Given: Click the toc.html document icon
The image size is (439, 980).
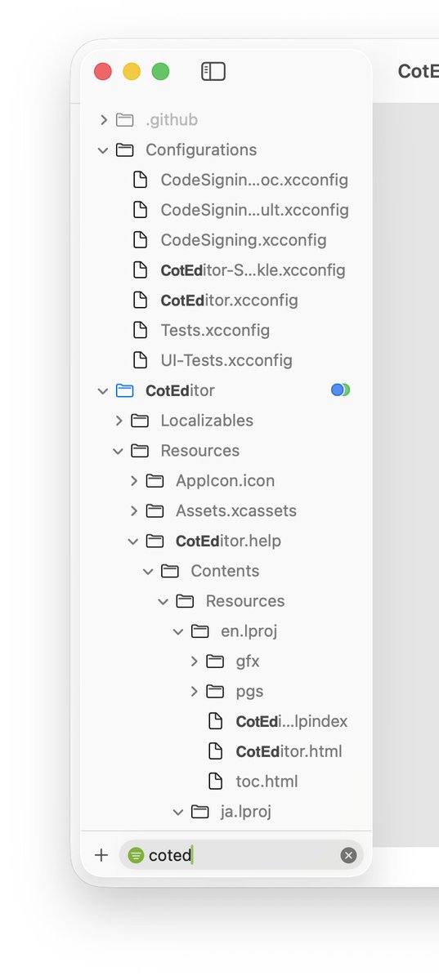Looking at the screenshot, I should click(215, 782).
